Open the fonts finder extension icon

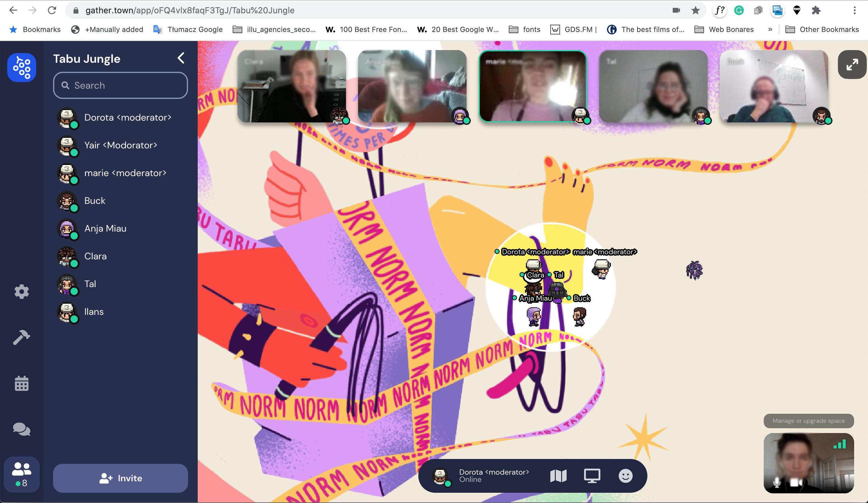click(x=719, y=10)
